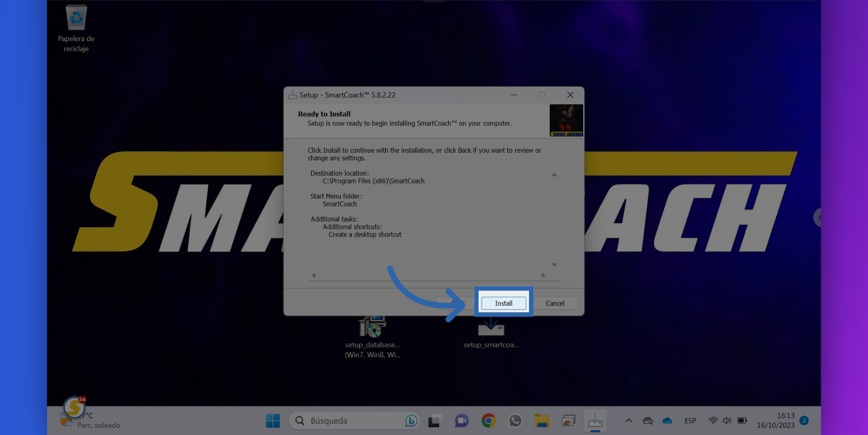Click right arrow of summary horizontal scrollbar
868x435 pixels.
tap(543, 275)
